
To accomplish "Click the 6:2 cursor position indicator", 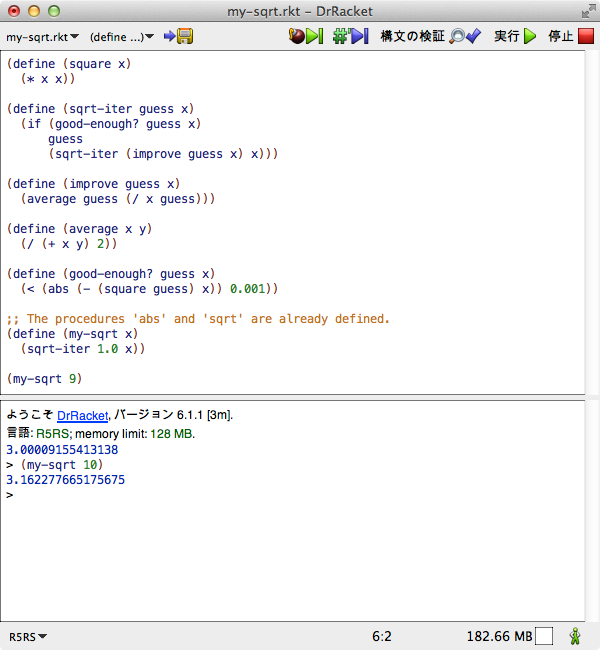I will pyautogui.click(x=381, y=636).
